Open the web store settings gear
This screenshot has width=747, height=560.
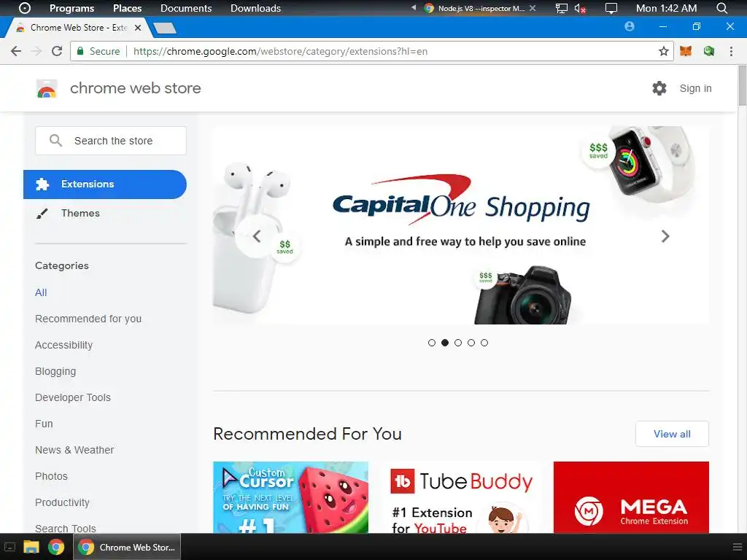(659, 88)
